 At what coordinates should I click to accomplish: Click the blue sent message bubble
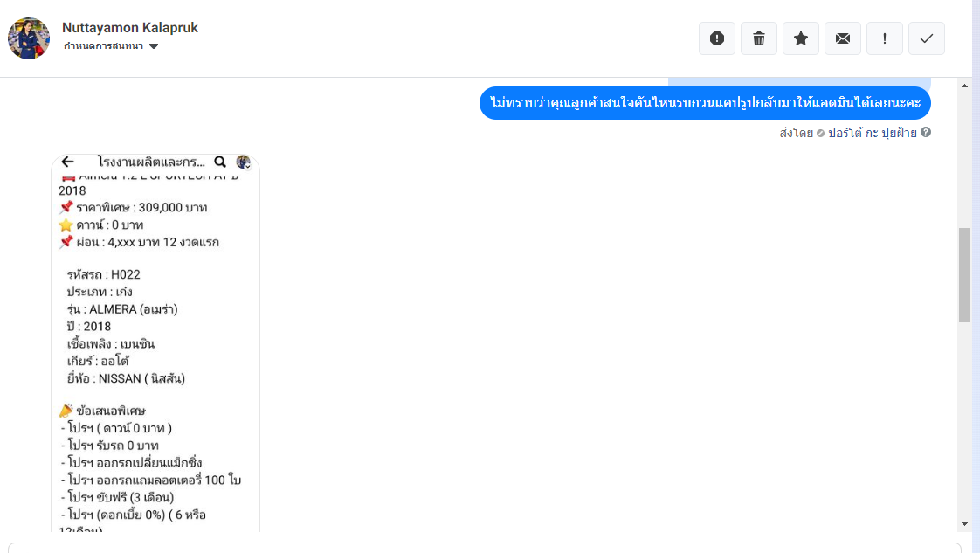pyautogui.click(x=705, y=104)
